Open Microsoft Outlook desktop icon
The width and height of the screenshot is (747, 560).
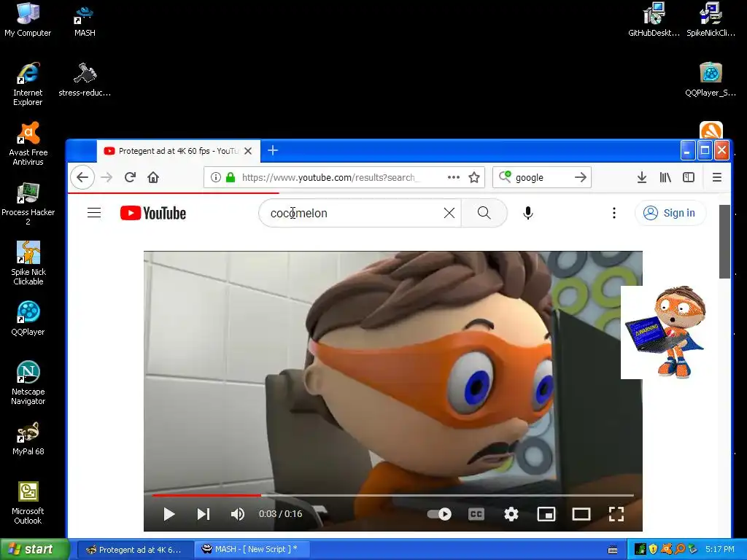(28, 503)
